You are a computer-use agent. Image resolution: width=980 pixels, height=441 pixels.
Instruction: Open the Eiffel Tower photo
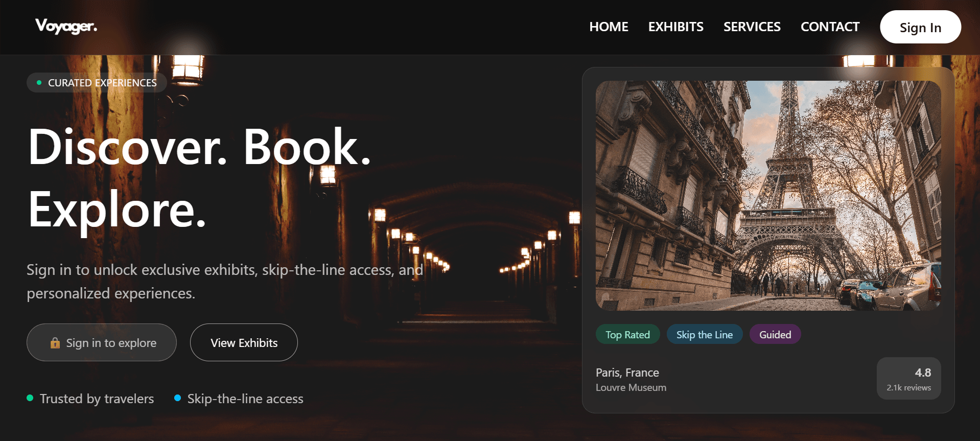[768, 195]
